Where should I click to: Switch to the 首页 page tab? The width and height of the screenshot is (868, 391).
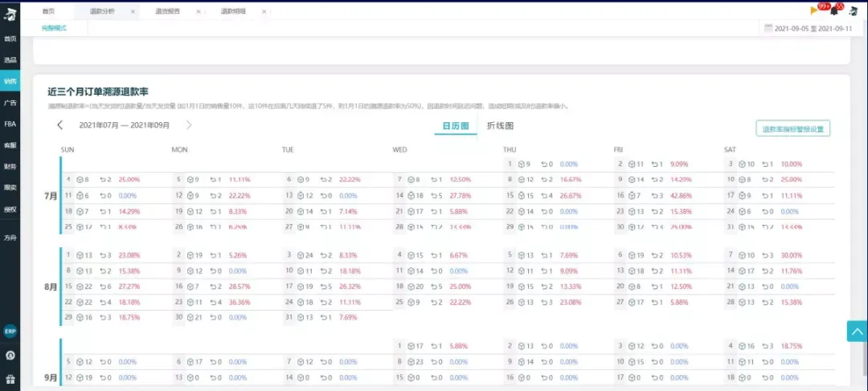click(x=48, y=11)
